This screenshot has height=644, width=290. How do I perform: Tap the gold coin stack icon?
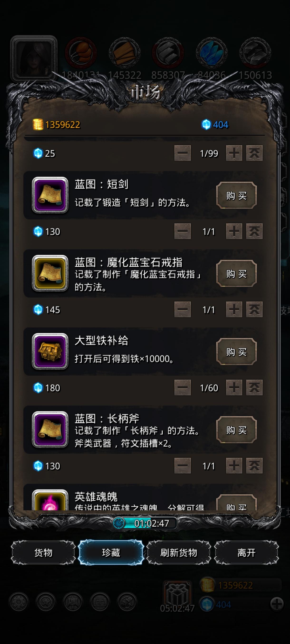[38, 124]
